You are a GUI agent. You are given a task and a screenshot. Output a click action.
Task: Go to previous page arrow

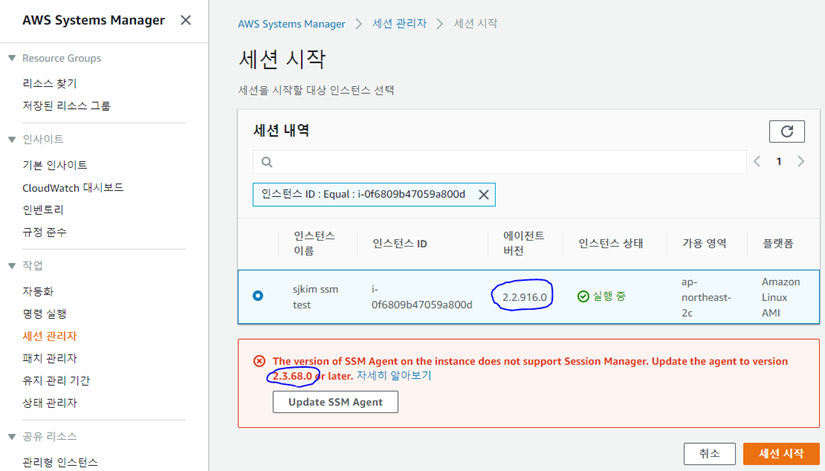pos(757,162)
